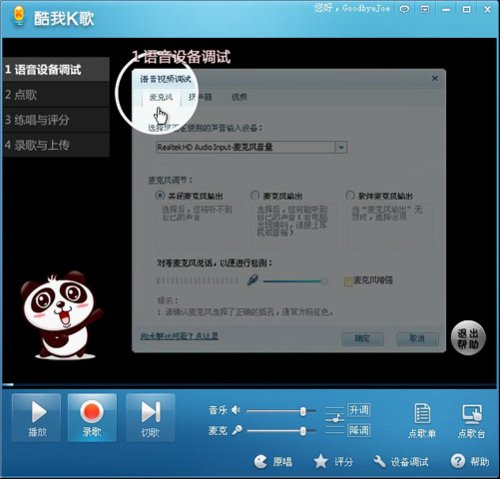Close the 语音视频调试 dialog
Viewport: 500px width, 479px height.
[435, 78]
